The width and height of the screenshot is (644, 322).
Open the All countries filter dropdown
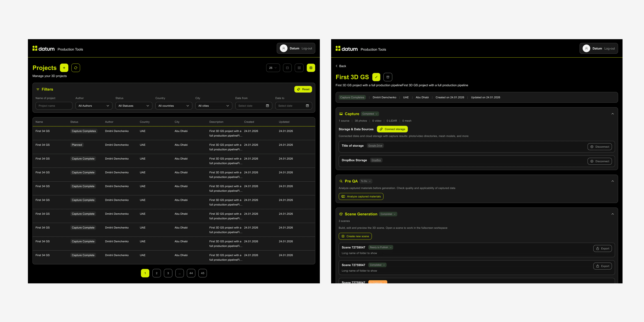click(174, 106)
